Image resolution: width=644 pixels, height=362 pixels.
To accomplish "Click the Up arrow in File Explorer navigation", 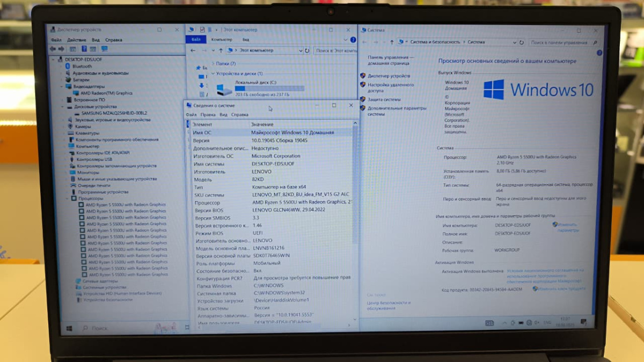I will tap(219, 50).
